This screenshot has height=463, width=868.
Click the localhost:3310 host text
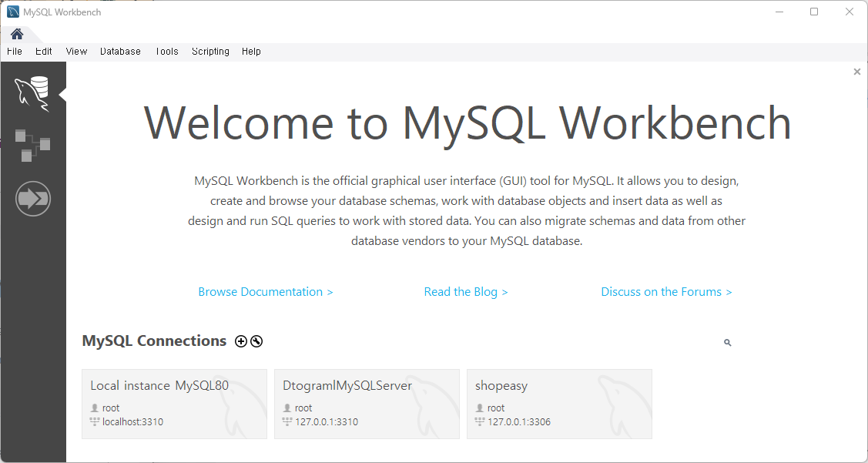point(132,422)
